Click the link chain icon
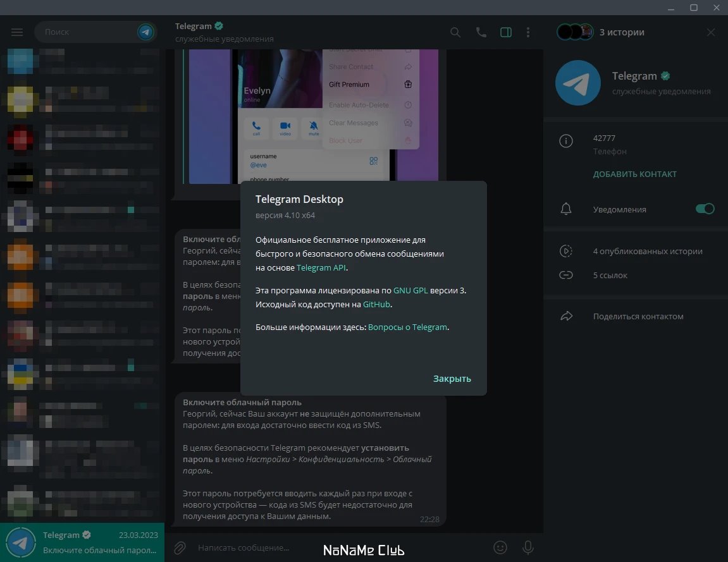 click(x=566, y=275)
